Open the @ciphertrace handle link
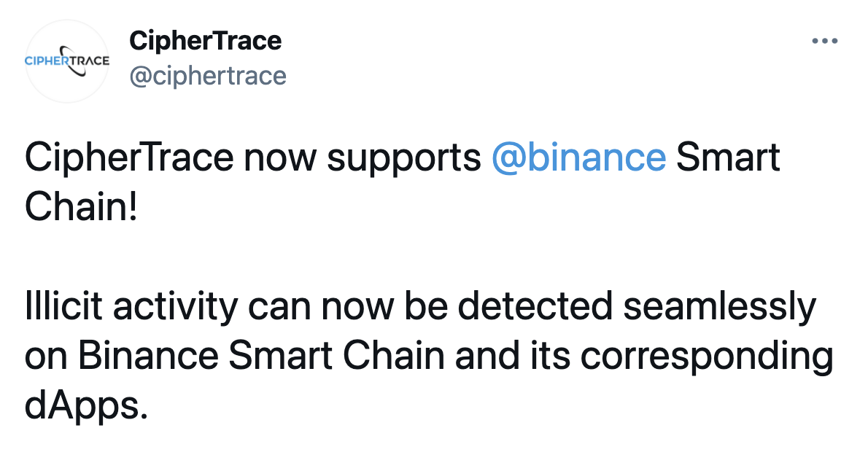868x471 pixels. point(208,76)
